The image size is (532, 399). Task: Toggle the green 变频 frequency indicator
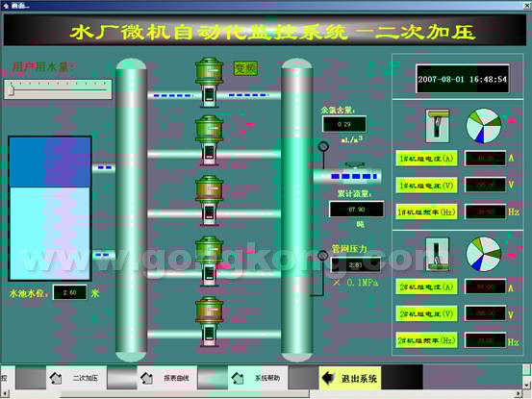coord(245,68)
